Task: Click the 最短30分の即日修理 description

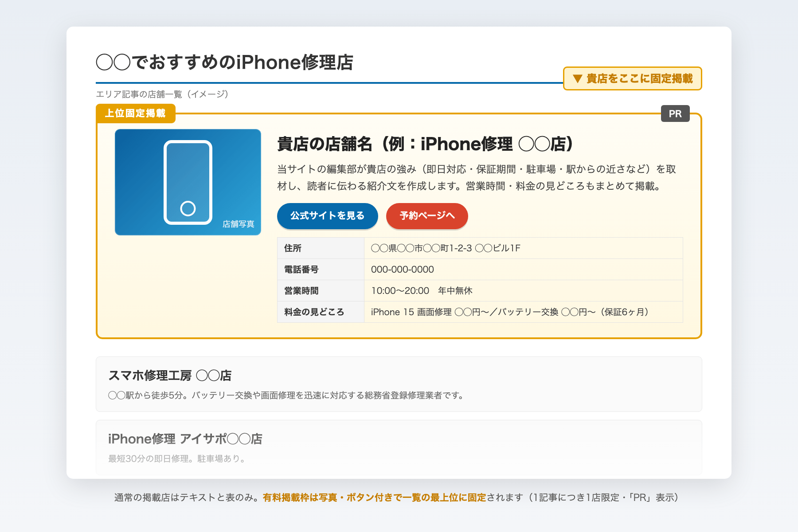Action: click(178, 458)
